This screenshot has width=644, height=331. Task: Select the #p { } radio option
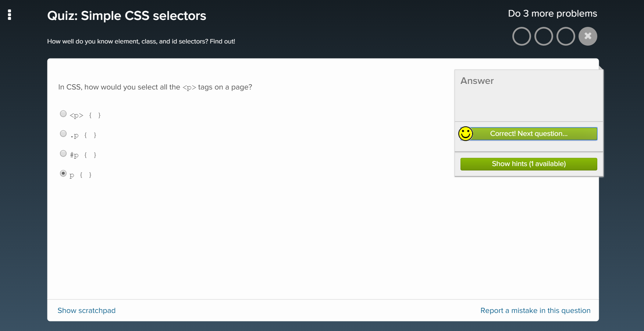(63, 154)
